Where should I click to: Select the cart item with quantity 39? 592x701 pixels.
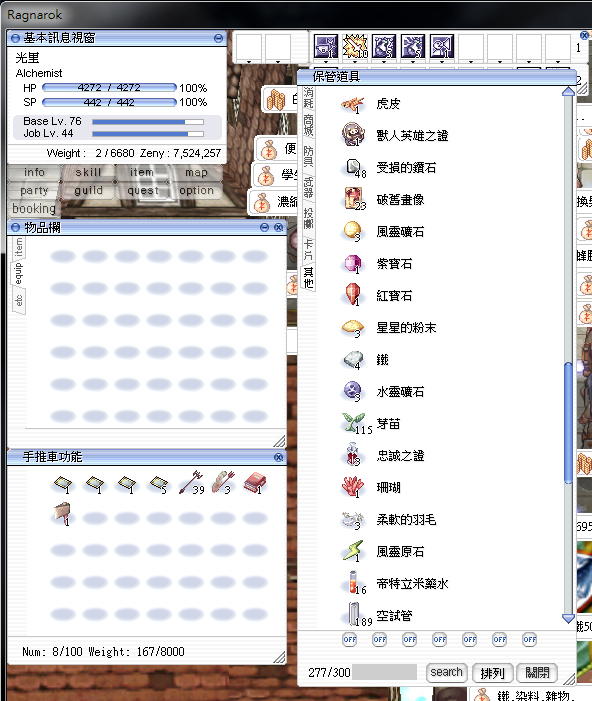tap(191, 483)
